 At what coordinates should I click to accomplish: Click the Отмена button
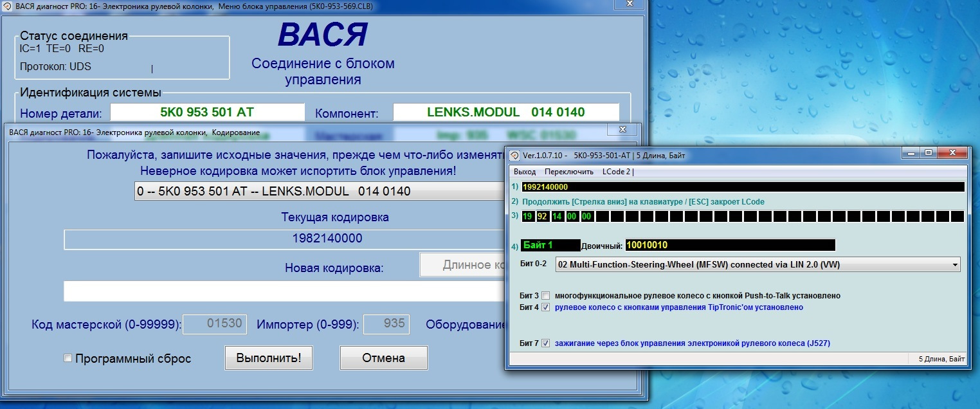[383, 358]
